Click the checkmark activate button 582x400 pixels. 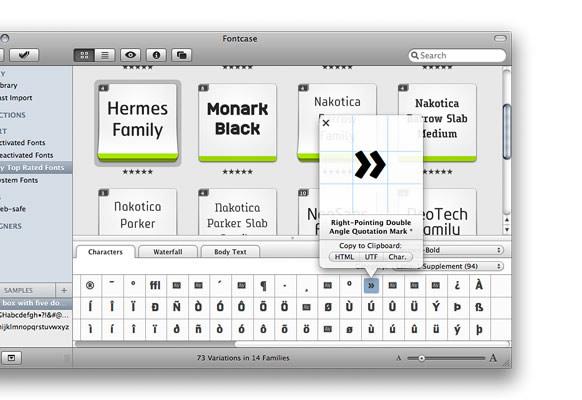[24, 55]
